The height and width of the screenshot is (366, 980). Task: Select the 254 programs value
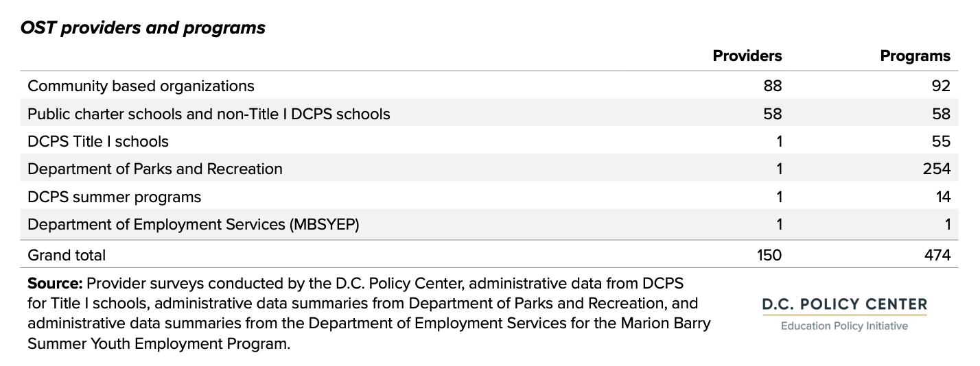coord(937,169)
